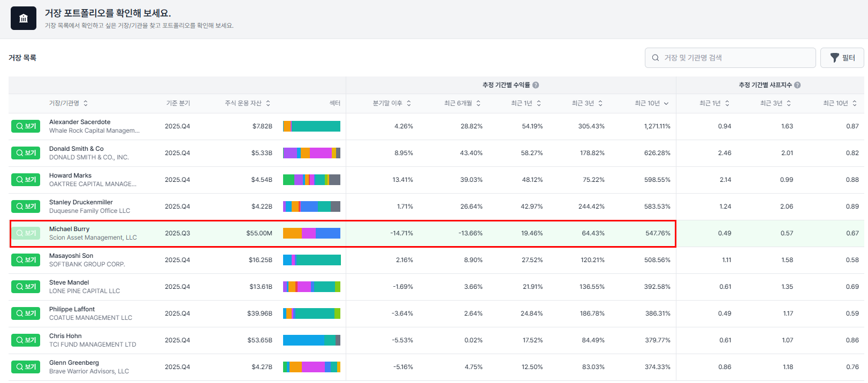Select the name Alexander Sacerdote

click(x=80, y=122)
